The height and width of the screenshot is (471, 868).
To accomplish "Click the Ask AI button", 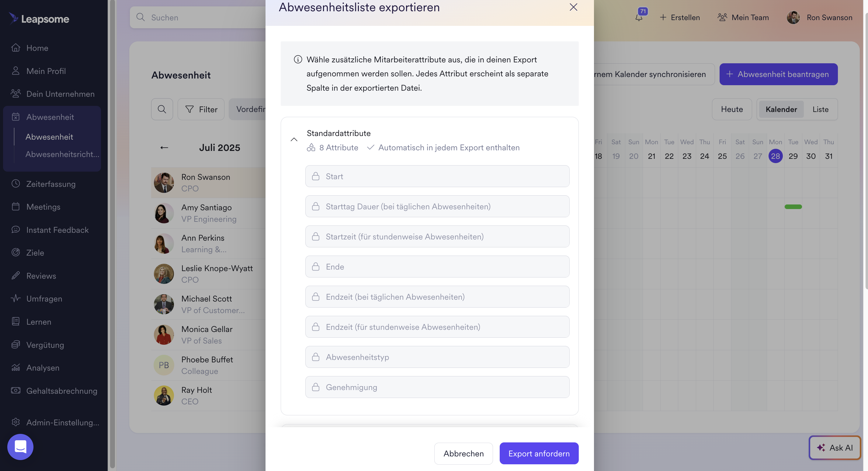I will (x=834, y=448).
